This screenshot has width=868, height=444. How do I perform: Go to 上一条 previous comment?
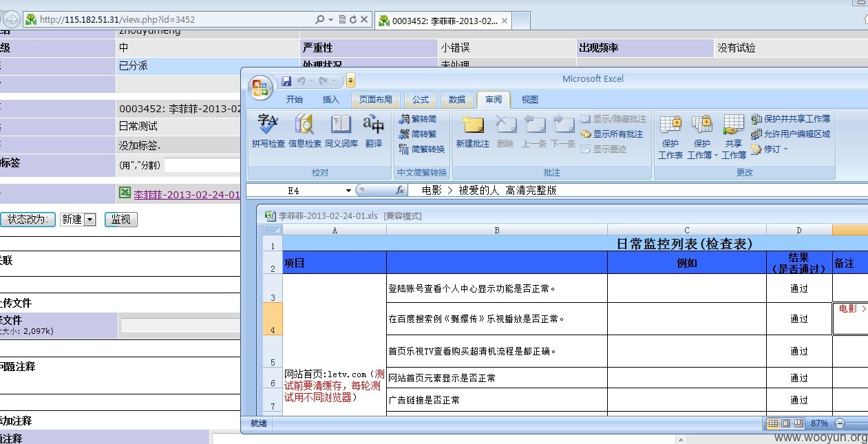point(534,131)
